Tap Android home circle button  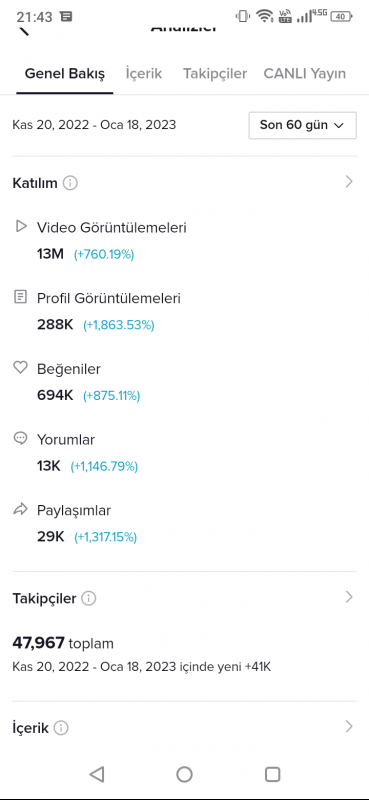tap(184, 774)
